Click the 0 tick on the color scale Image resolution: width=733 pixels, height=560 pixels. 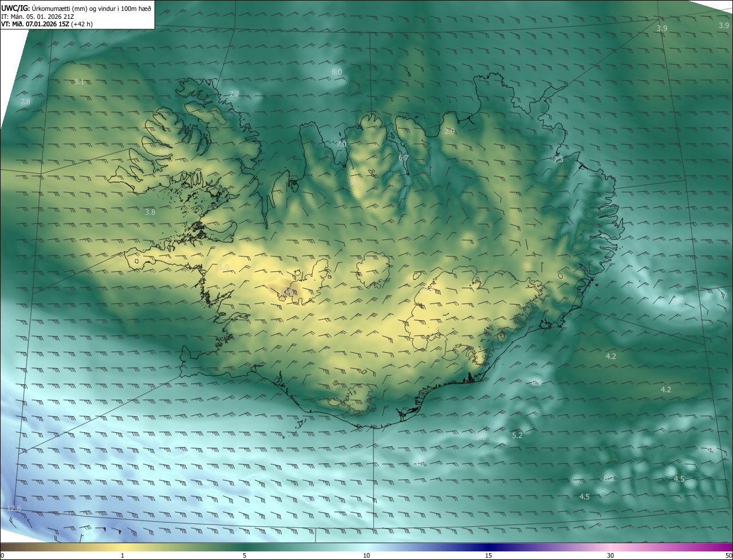point(2,555)
